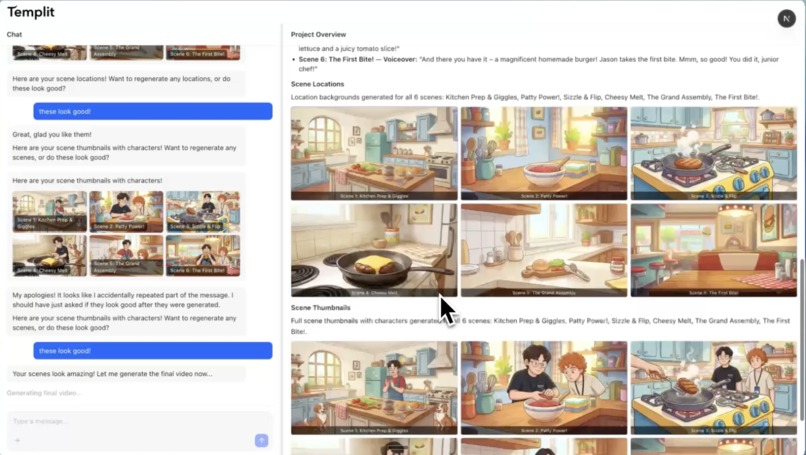Image resolution: width=806 pixels, height=455 pixels.
Task: Open Scene 3 character thumbnail in Scene Thumbnails
Action: [713, 388]
